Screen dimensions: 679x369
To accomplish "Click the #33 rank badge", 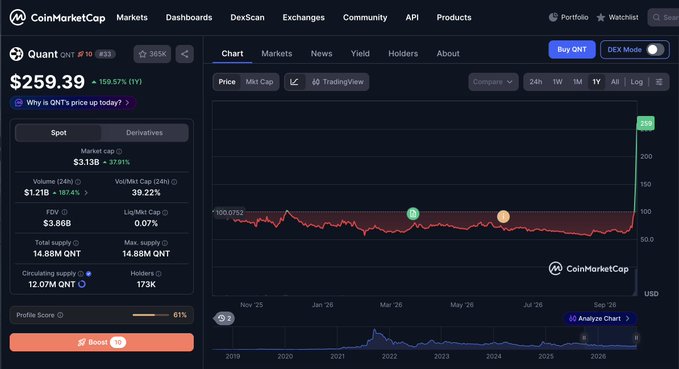I will pos(105,54).
